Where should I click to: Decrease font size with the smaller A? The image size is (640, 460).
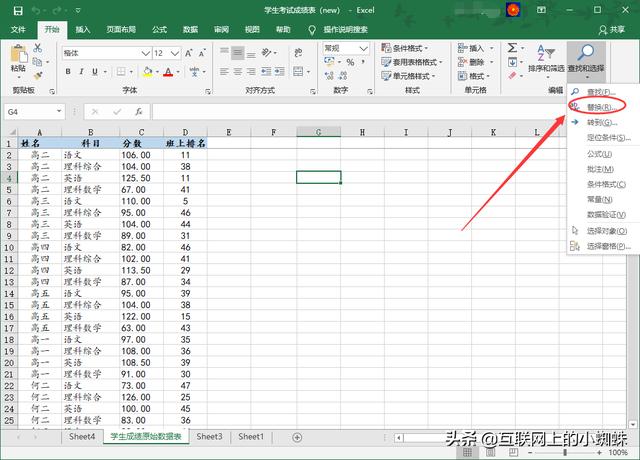(202, 53)
